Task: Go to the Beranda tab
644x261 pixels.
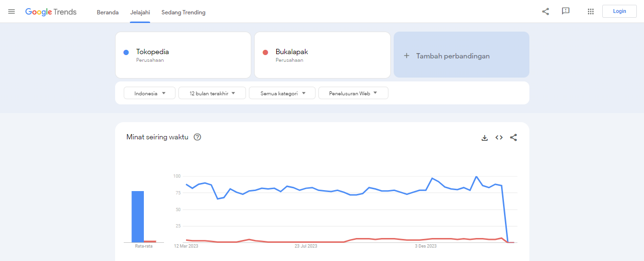Action: tap(108, 12)
